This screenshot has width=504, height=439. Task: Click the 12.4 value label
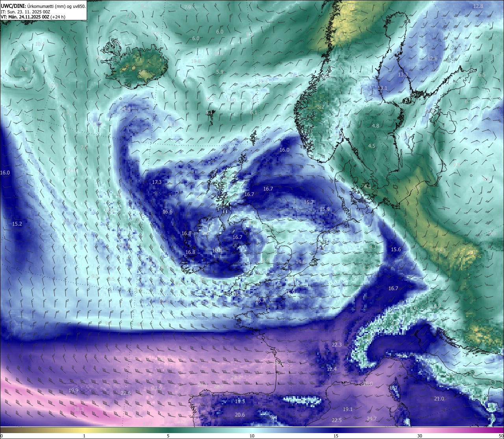[x=332, y=369]
